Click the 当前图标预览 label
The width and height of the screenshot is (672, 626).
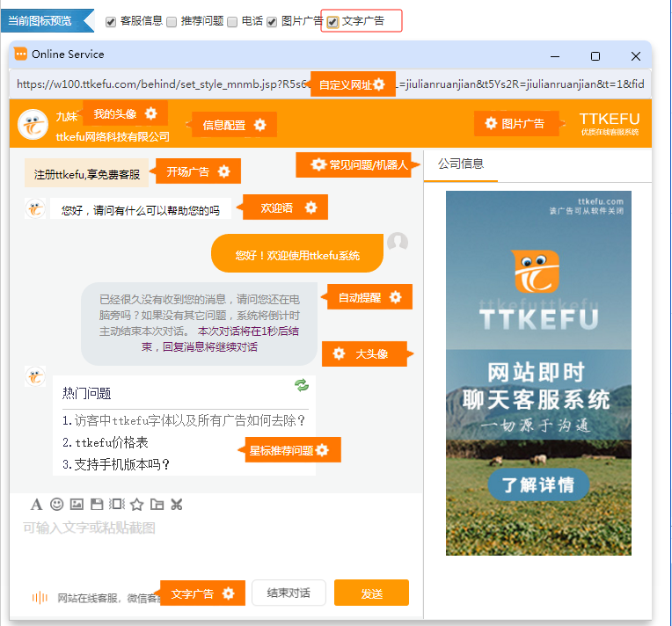click(40, 20)
